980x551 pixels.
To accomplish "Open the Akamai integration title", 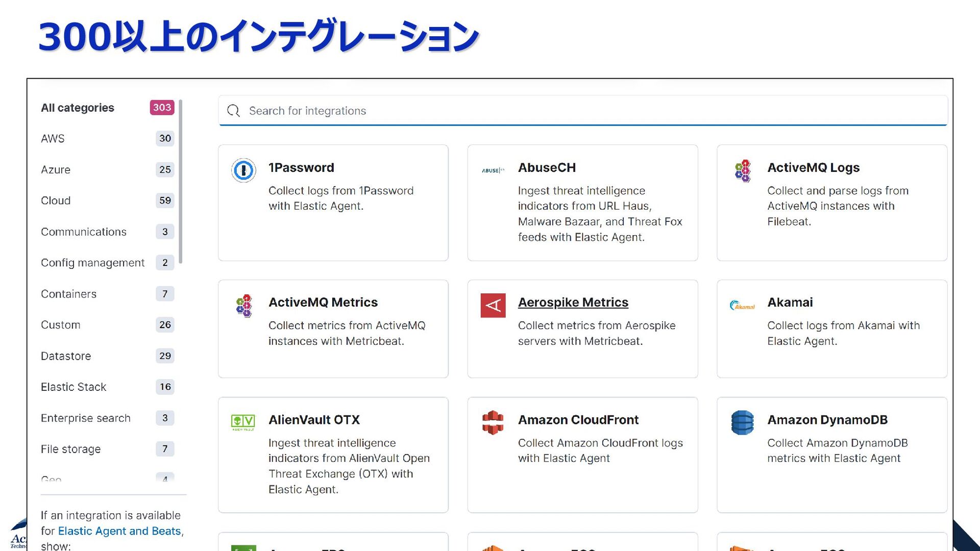I will (x=790, y=303).
